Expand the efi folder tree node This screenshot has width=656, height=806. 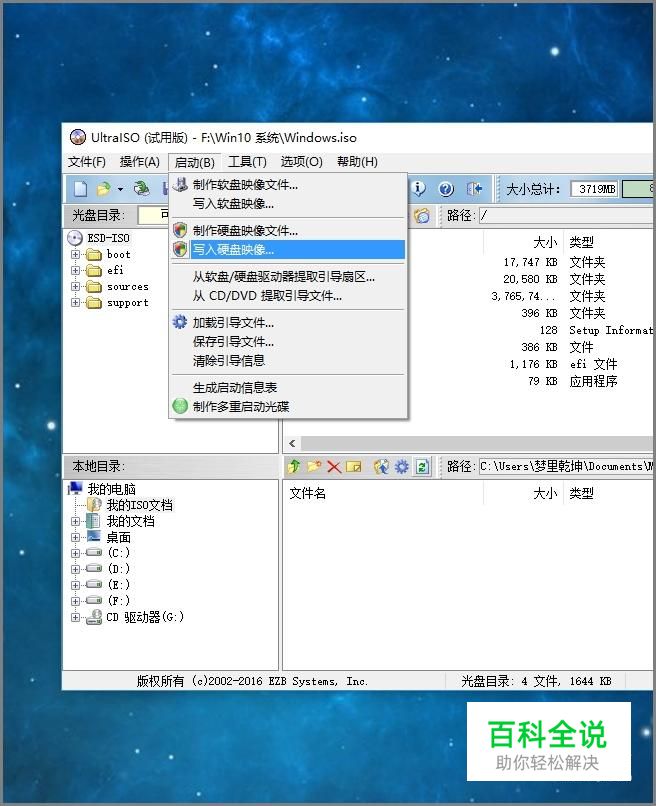76,270
